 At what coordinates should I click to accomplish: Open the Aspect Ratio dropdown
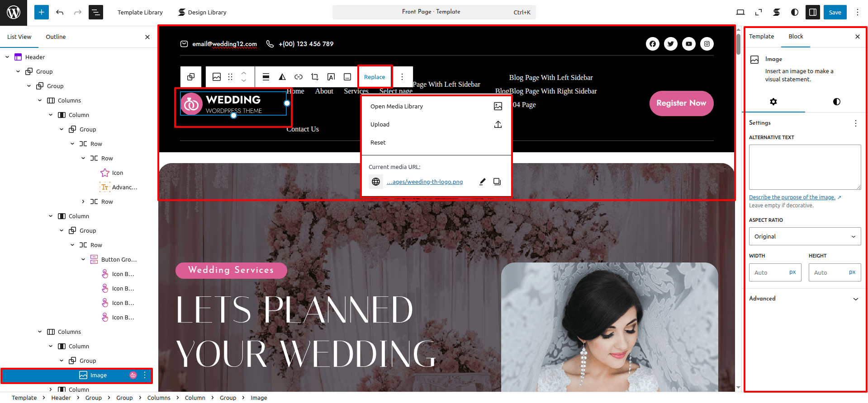click(805, 236)
